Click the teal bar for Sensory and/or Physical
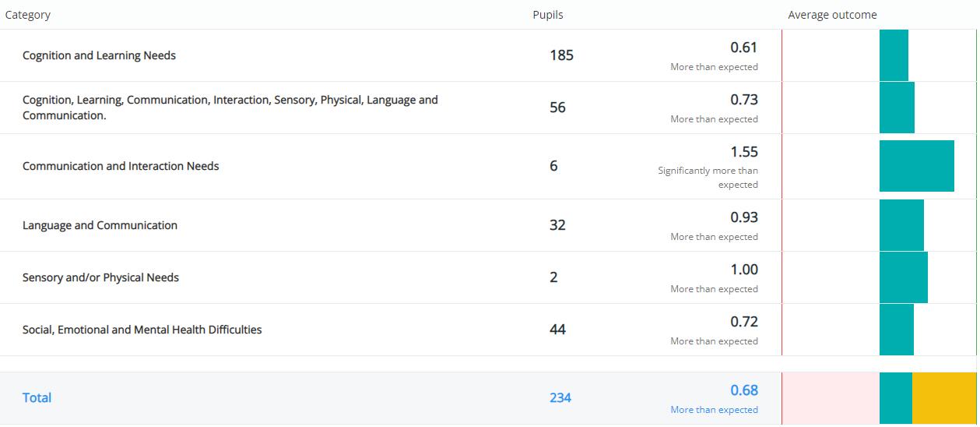Image resolution: width=980 pixels, height=427 pixels. click(903, 277)
